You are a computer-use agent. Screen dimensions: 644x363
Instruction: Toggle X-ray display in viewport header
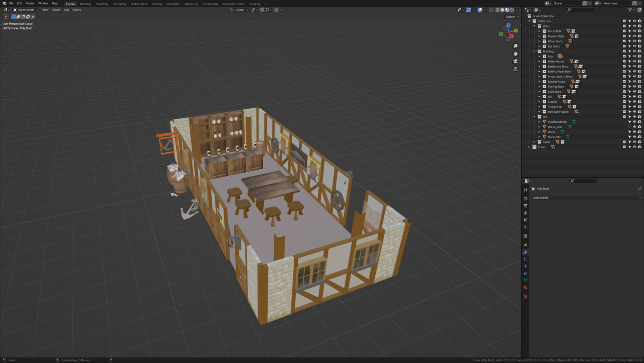tap(491, 10)
